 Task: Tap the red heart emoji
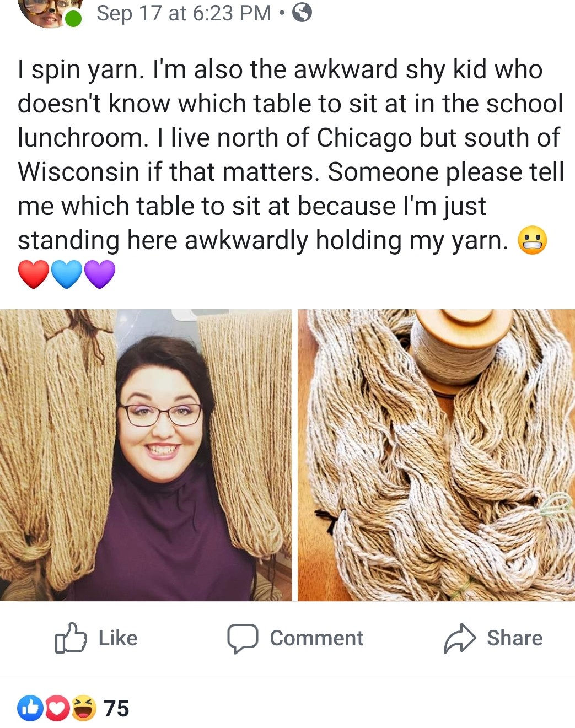coord(34,274)
